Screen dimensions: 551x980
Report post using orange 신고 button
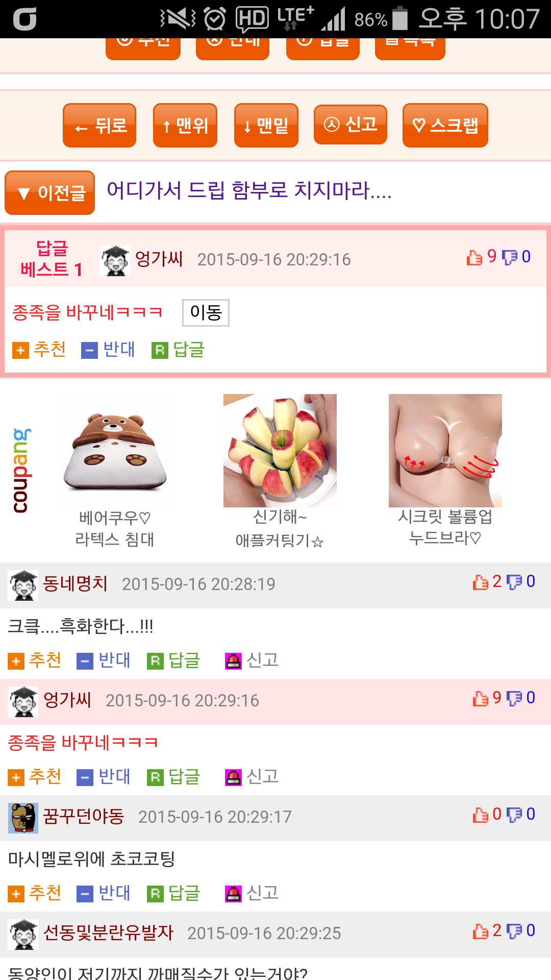point(350,125)
